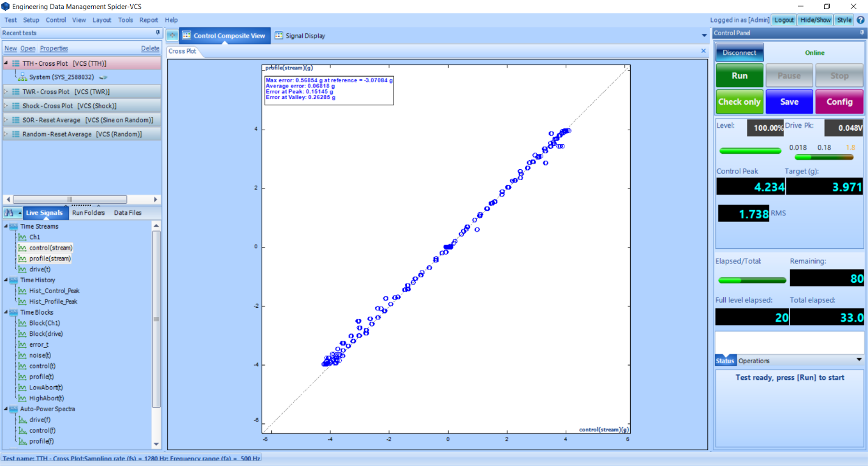Screen dimensions: 868x466
Task: Click the Ch1 signal waveform icon
Action: coord(23,237)
